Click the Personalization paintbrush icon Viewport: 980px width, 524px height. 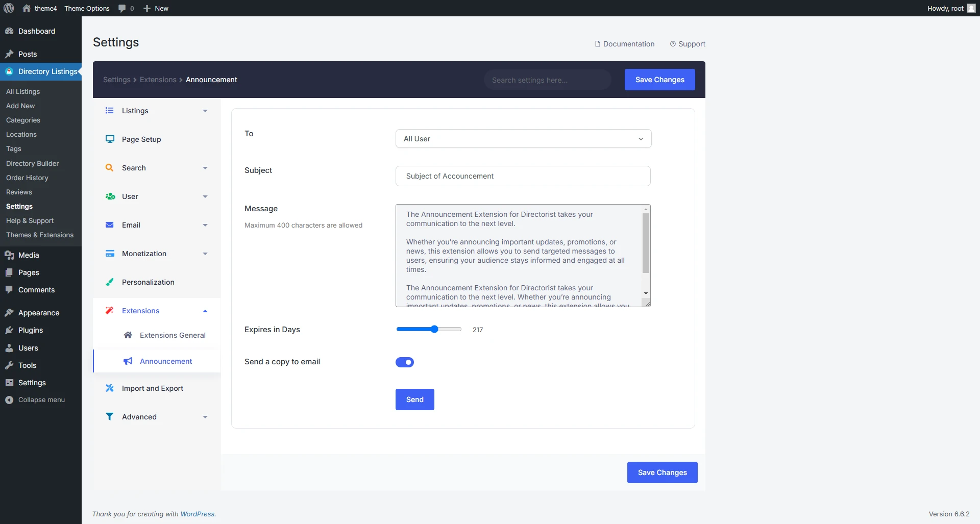point(109,282)
